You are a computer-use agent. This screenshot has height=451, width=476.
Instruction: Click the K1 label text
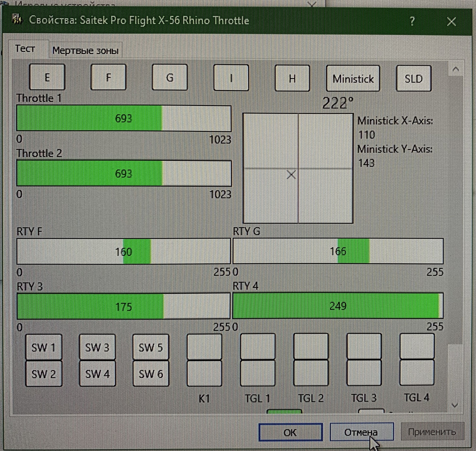pyautogui.click(x=204, y=399)
